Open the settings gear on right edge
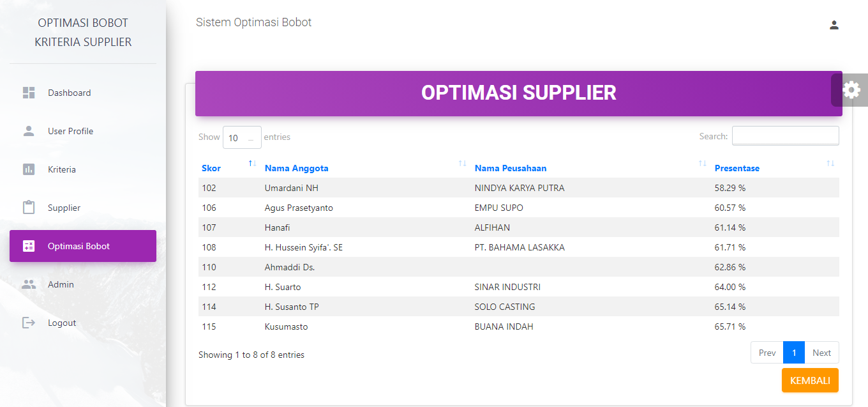The width and height of the screenshot is (868, 407). [x=851, y=90]
